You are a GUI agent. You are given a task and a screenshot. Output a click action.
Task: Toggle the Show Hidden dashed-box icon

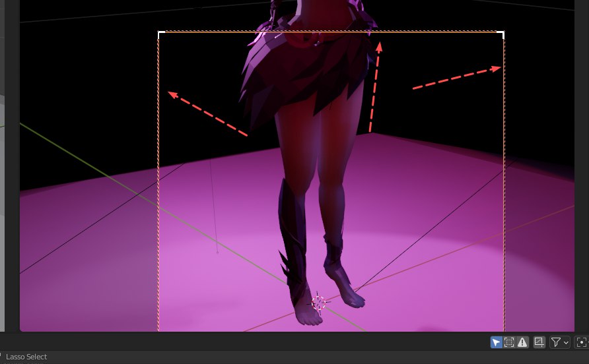tap(509, 342)
